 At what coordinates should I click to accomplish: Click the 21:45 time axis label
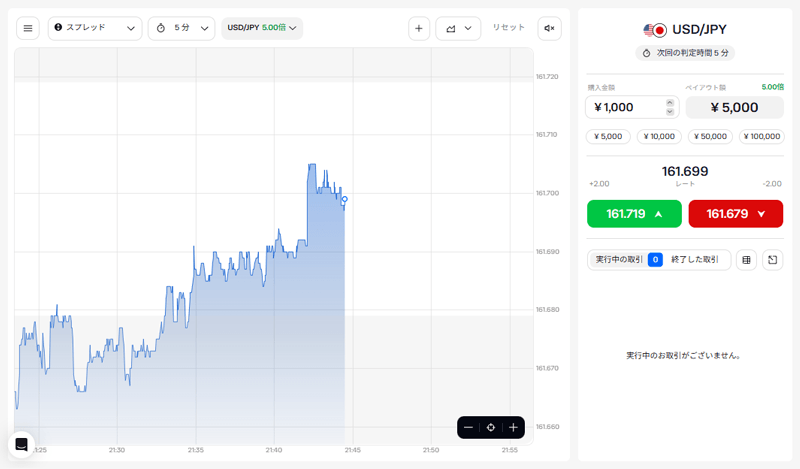(353, 450)
